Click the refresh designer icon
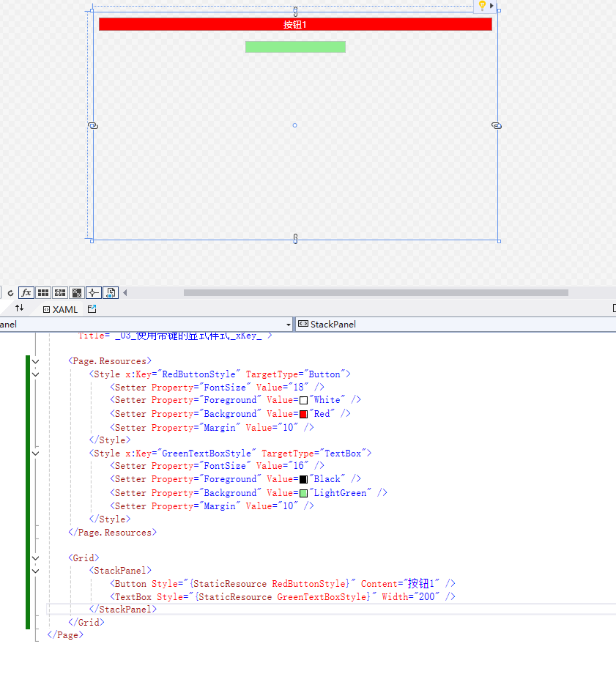 (x=10, y=293)
